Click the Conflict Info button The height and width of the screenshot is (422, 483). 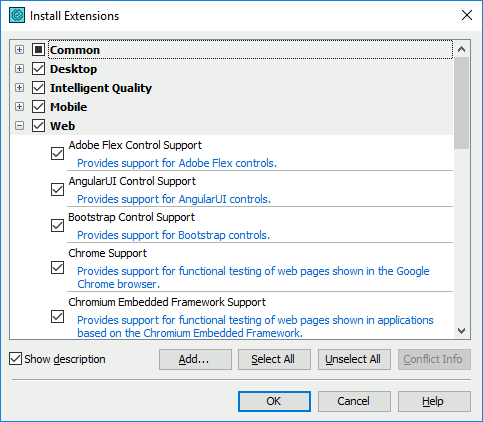click(x=434, y=359)
